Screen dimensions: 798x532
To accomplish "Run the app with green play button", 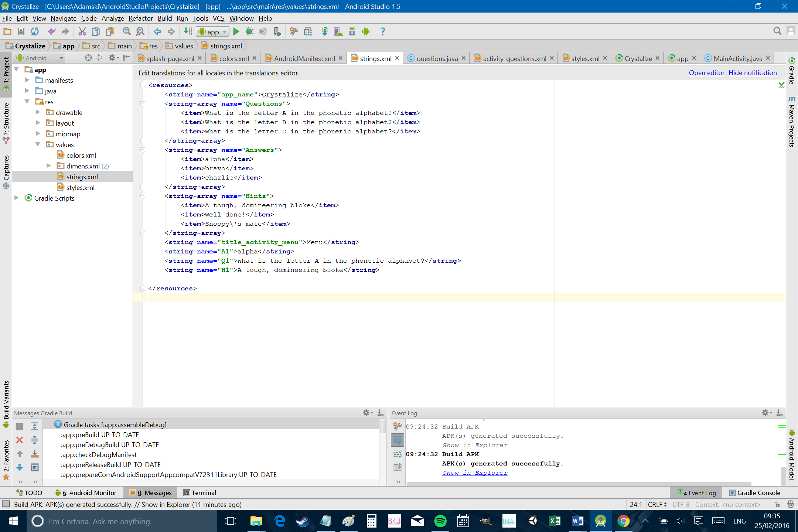I will tap(236, 32).
